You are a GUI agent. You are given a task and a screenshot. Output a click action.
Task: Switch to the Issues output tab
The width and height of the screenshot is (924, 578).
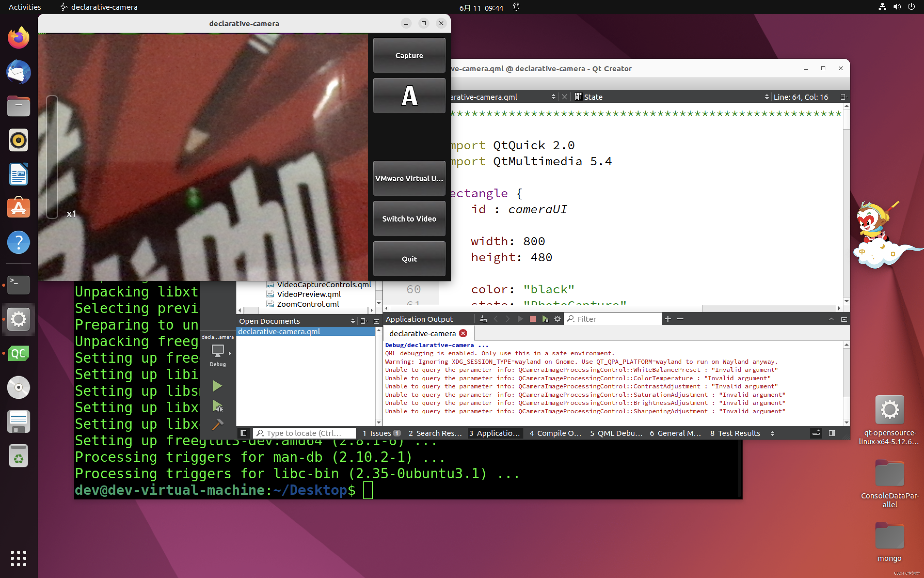click(380, 433)
